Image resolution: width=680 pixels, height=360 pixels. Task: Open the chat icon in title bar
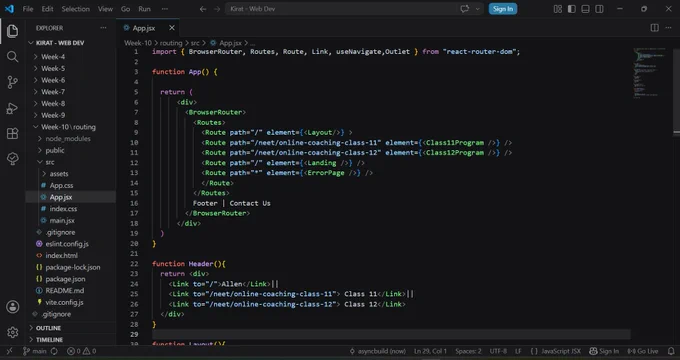pyautogui.click(x=464, y=9)
